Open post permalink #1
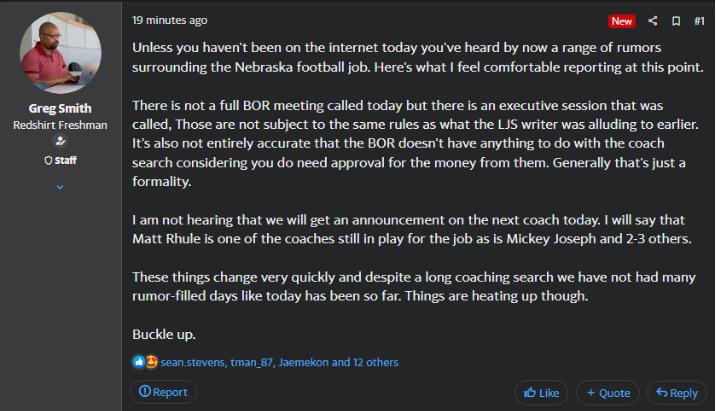 point(699,21)
